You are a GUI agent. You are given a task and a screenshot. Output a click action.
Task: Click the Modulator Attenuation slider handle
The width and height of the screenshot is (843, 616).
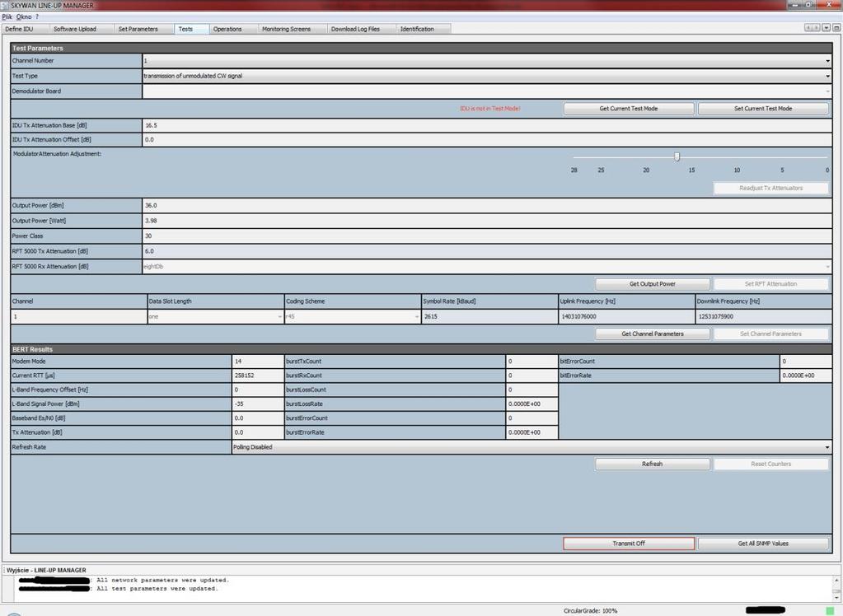click(677, 157)
